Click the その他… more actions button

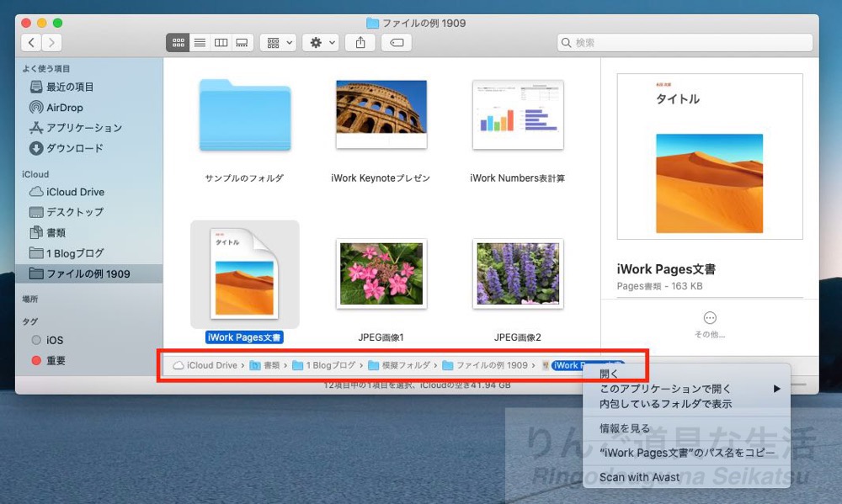710,324
